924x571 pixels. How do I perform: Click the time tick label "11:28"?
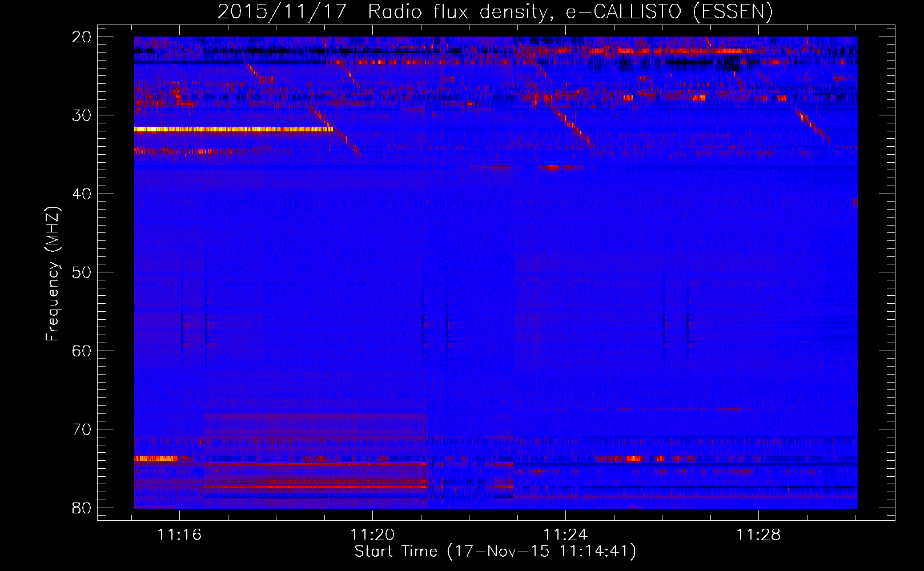(x=758, y=535)
